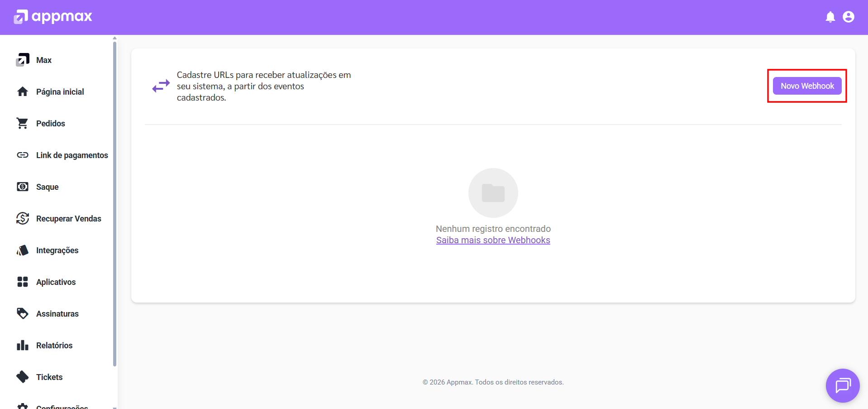Click the Aplicativos grid icon
Image resolution: width=868 pixels, height=409 pixels.
point(22,282)
